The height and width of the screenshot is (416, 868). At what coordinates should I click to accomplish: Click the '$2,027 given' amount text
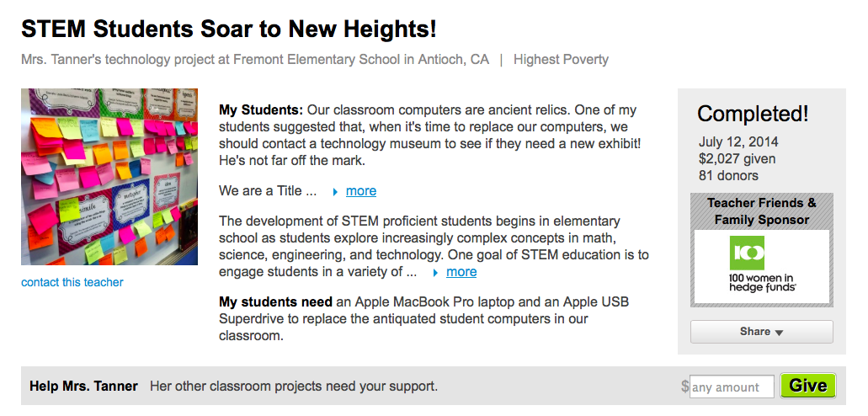pyautogui.click(x=737, y=159)
